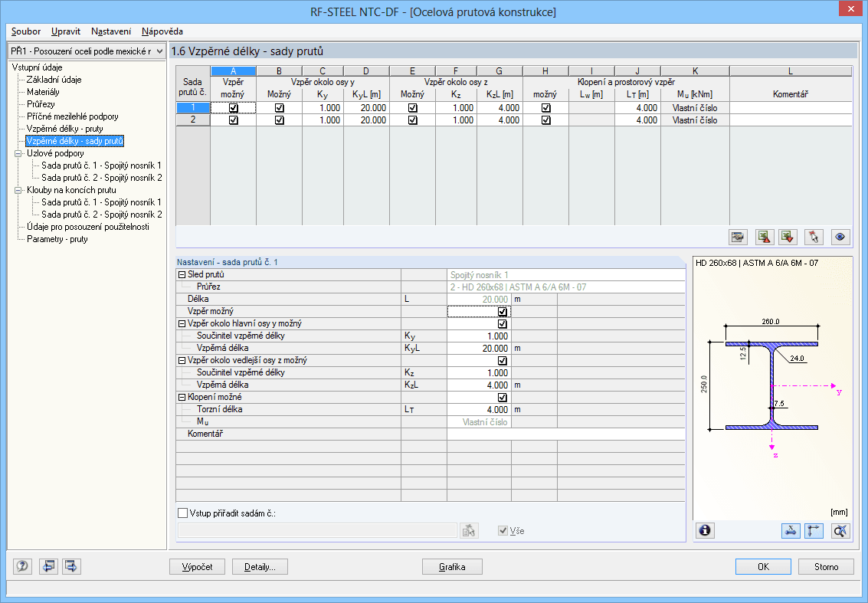Toggle 'Vzpěr možný' checkbox in settings panel
Viewport: 868px width, 603px height.
tap(502, 311)
